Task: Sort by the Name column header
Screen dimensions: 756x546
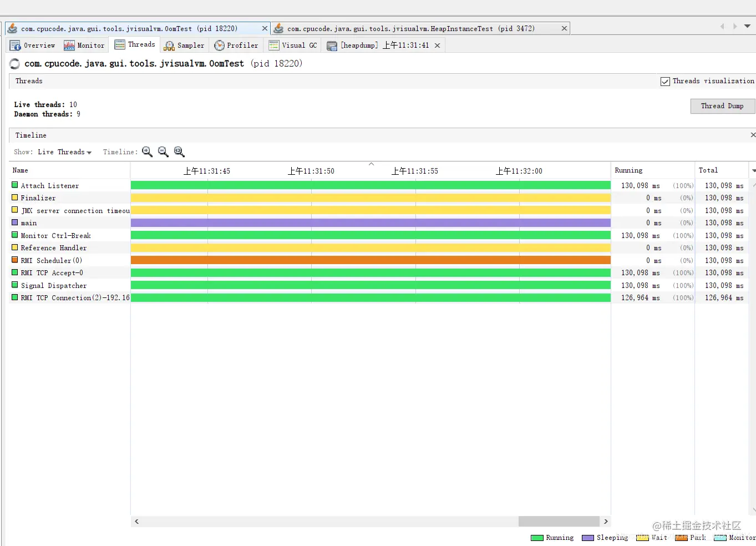Action: 70,170
